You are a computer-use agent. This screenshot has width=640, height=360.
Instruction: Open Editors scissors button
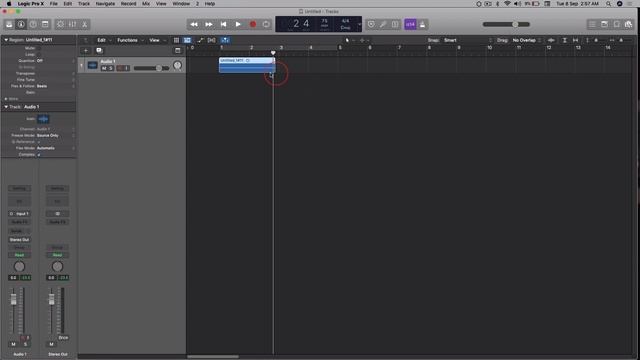[x=84, y=24]
